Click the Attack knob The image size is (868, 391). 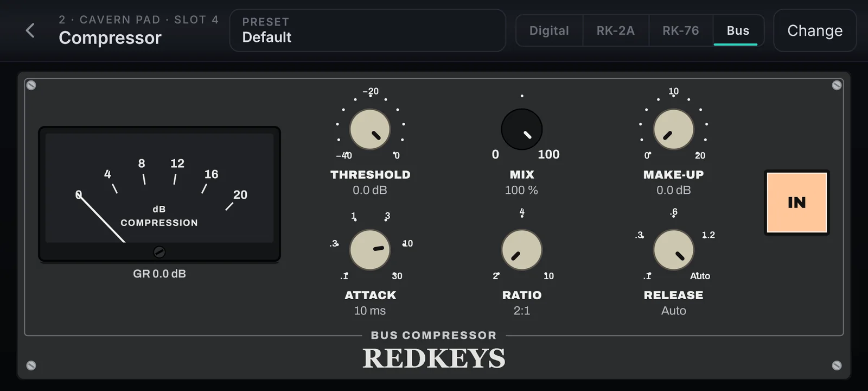(x=370, y=250)
